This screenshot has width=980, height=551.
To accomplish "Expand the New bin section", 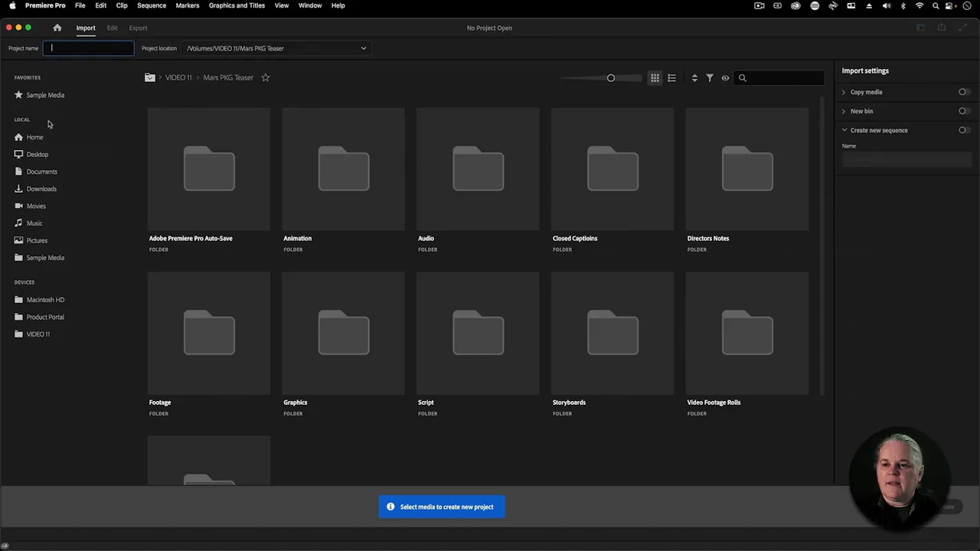I will [x=844, y=111].
